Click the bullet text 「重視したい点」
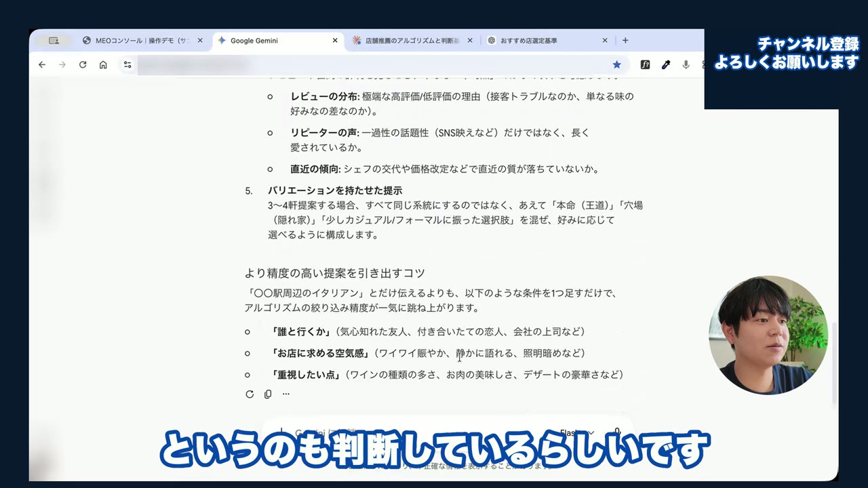The image size is (868, 488). 305,374
